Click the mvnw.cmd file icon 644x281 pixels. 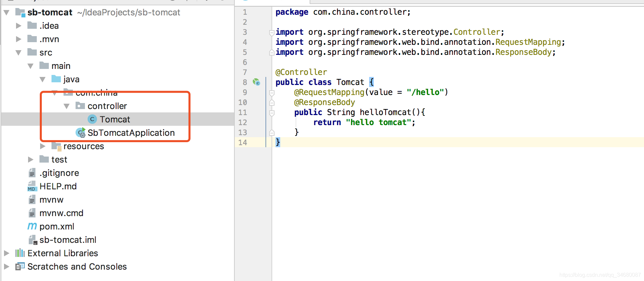click(x=32, y=213)
